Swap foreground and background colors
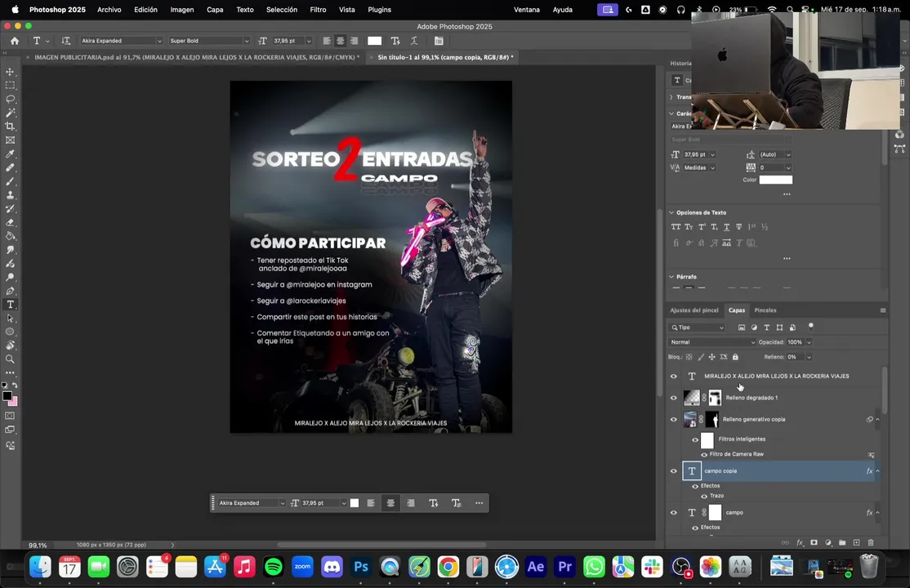The width and height of the screenshot is (910, 588). point(15,385)
